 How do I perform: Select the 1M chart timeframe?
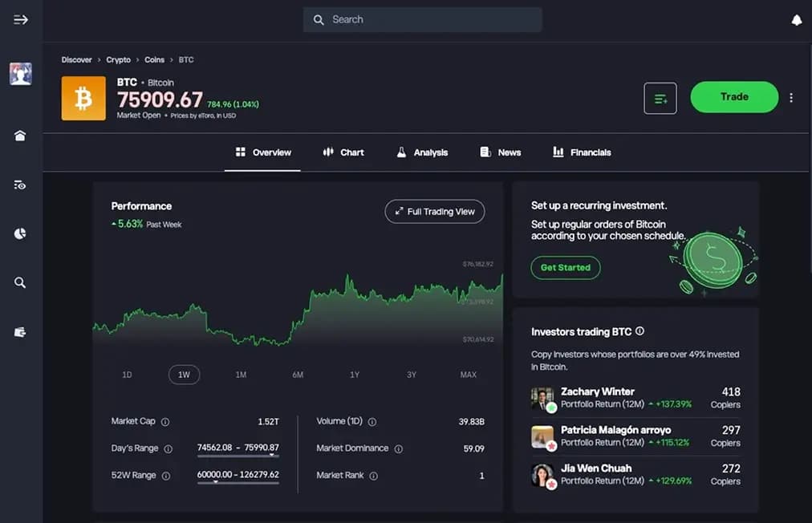tap(241, 375)
